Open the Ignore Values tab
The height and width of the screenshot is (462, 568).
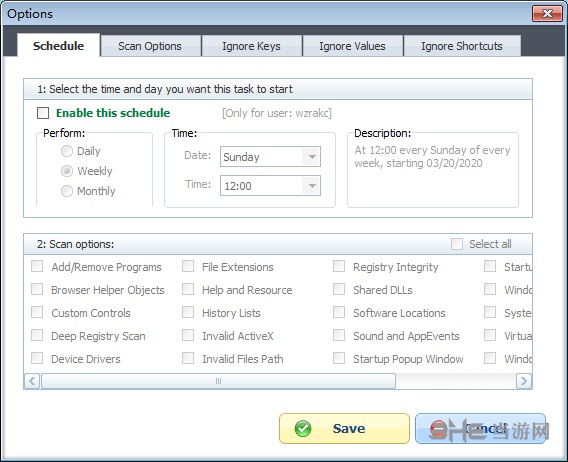(352, 46)
